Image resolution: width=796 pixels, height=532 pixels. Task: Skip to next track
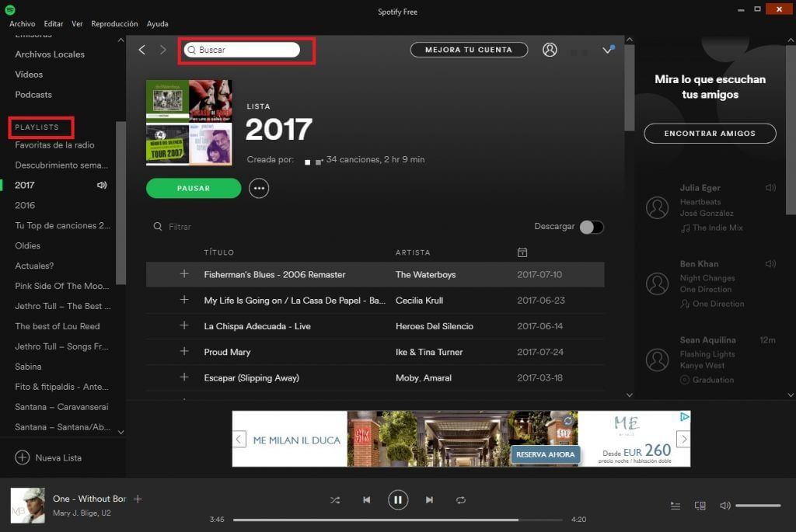(429, 500)
